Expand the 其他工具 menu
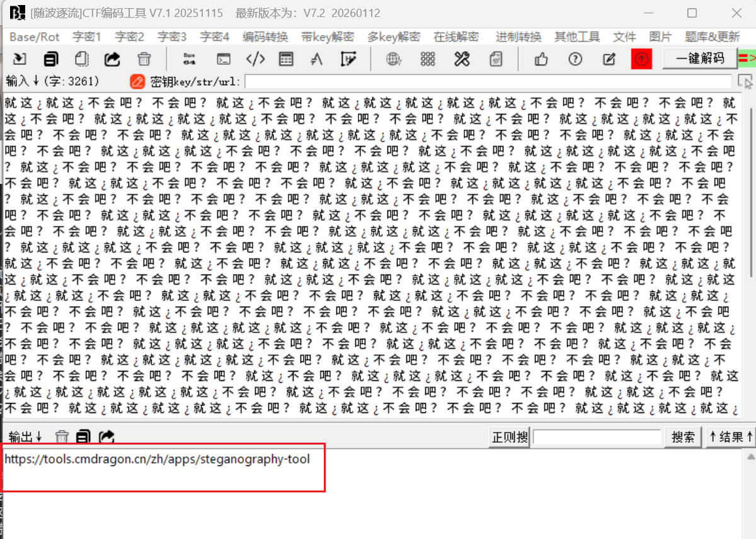Image resolution: width=756 pixels, height=539 pixels. pos(577,37)
